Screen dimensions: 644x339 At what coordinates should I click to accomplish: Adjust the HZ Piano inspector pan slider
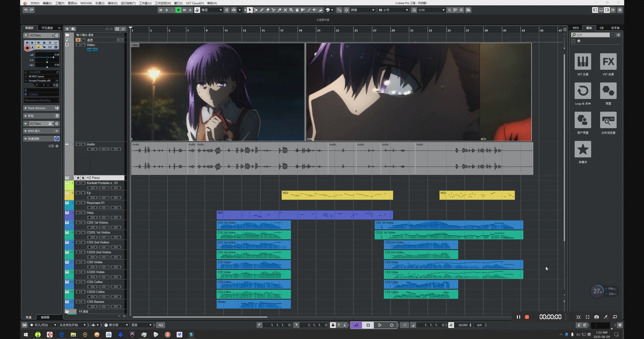coord(47,62)
